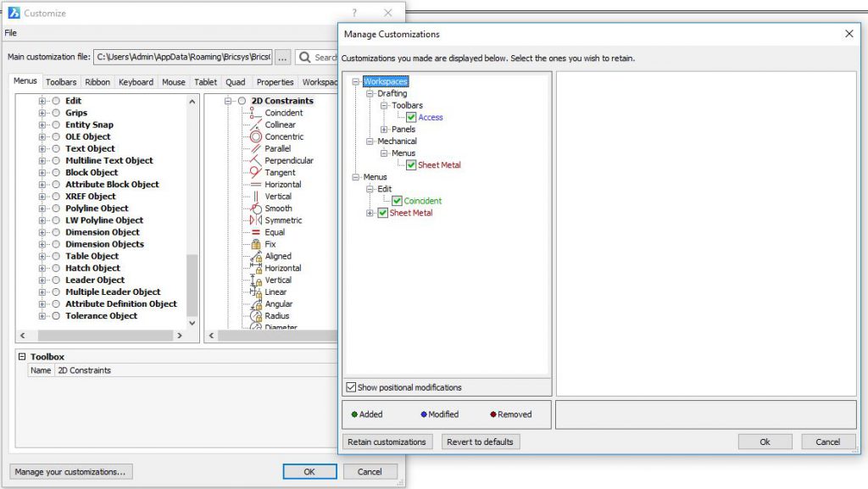Toggle Show positional modifications checkbox

pos(351,387)
